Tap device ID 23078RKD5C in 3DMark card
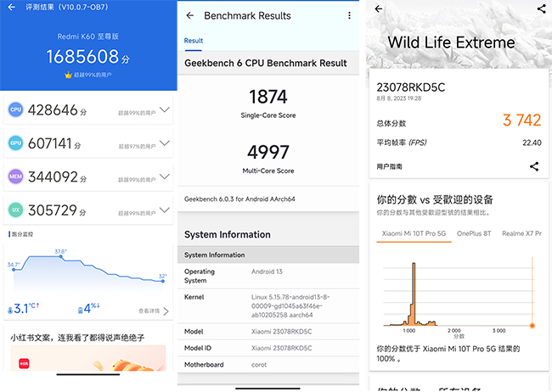The image size is (552, 392). pyautogui.click(x=411, y=87)
